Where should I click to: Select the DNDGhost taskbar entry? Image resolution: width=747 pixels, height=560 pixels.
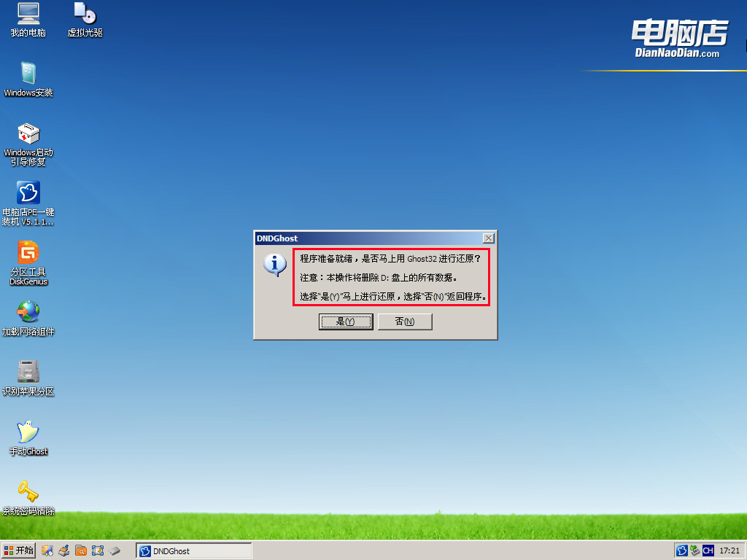click(193, 551)
